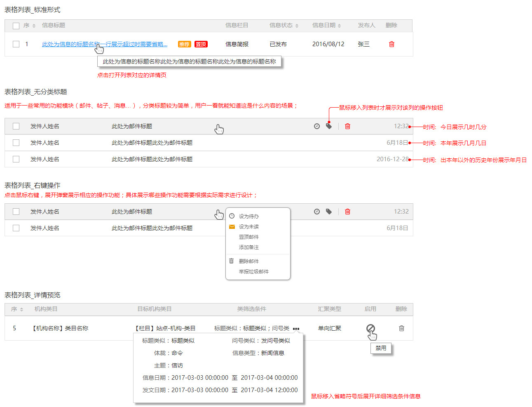This screenshot has height=407, width=532.
Task: Click 6月18日 in the 右键操作 table
Action: pyautogui.click(x=397, y=228)
